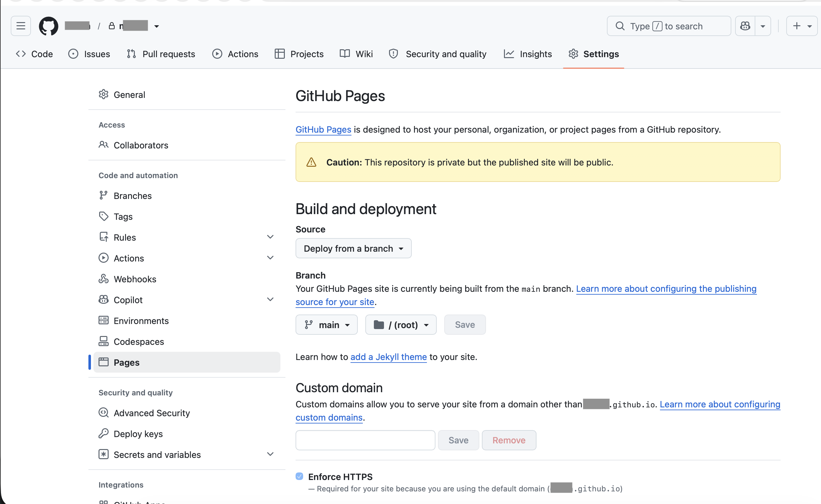Click the caution warning triangle icon
The image size is (821, 504).
[x=311, y=162]
